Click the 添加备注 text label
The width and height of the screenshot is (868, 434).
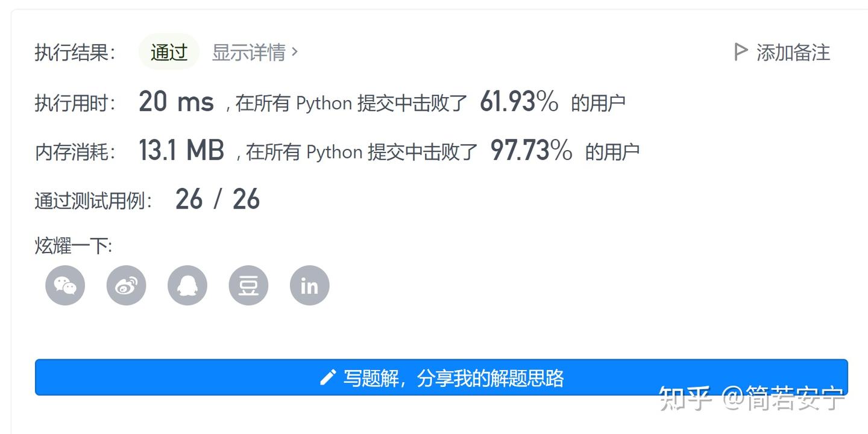(x=793, y=52)
